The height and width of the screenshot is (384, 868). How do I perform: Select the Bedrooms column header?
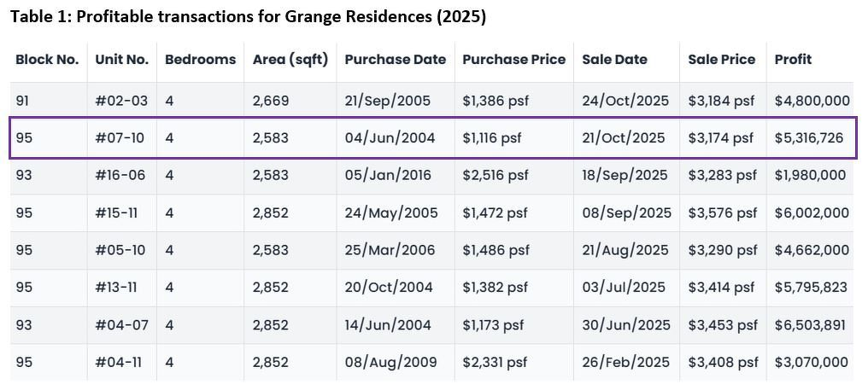[200, 60]
